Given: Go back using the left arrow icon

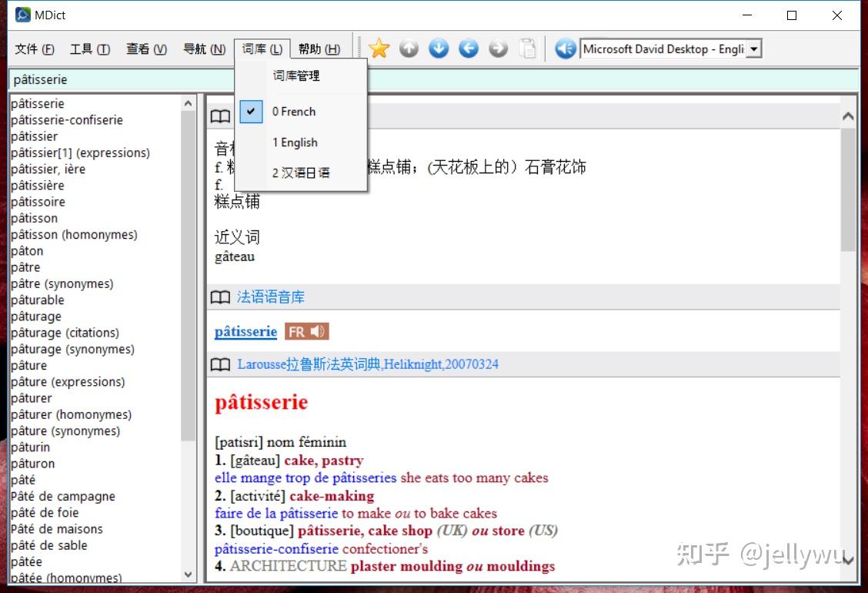Looking at the screenshot, I should point(468,48).
